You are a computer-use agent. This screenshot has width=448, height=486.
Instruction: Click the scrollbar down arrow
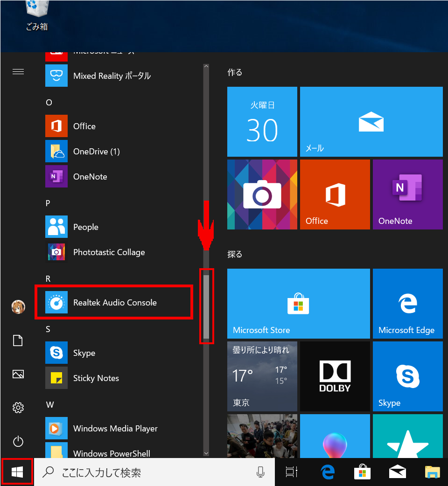point(206,453)
